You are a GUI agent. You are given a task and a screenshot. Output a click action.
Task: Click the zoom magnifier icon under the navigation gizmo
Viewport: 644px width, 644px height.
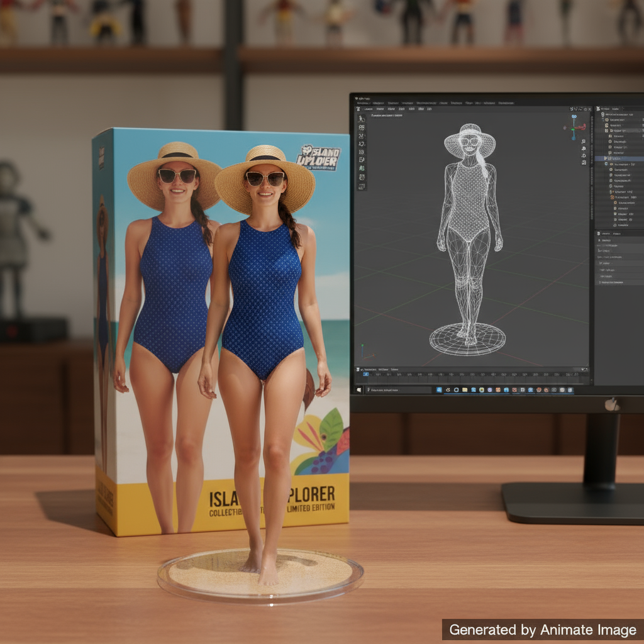coord(584,142)
